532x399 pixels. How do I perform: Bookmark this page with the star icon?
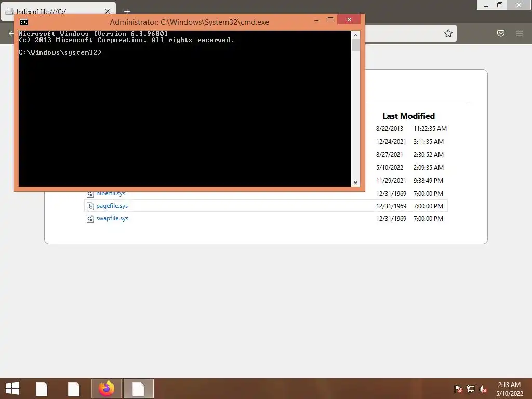click(x=448, y=33)
